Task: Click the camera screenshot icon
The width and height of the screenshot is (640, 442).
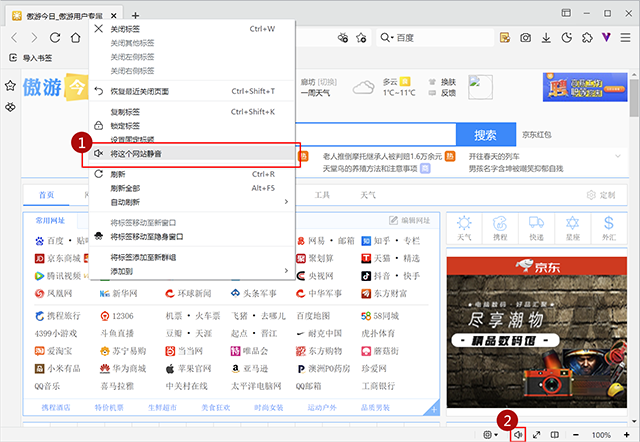Action: [x=525, y=38]
